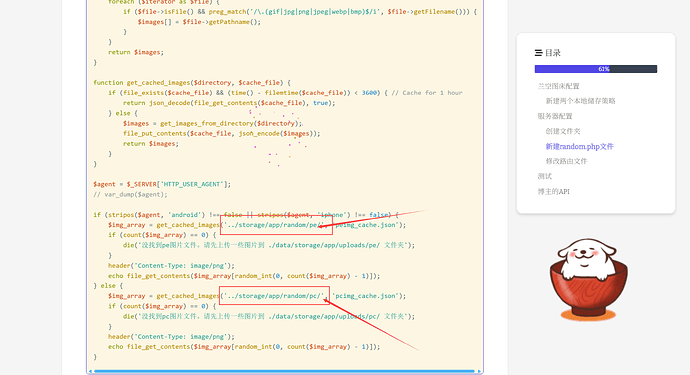Click the 目录 heading text

553,53
